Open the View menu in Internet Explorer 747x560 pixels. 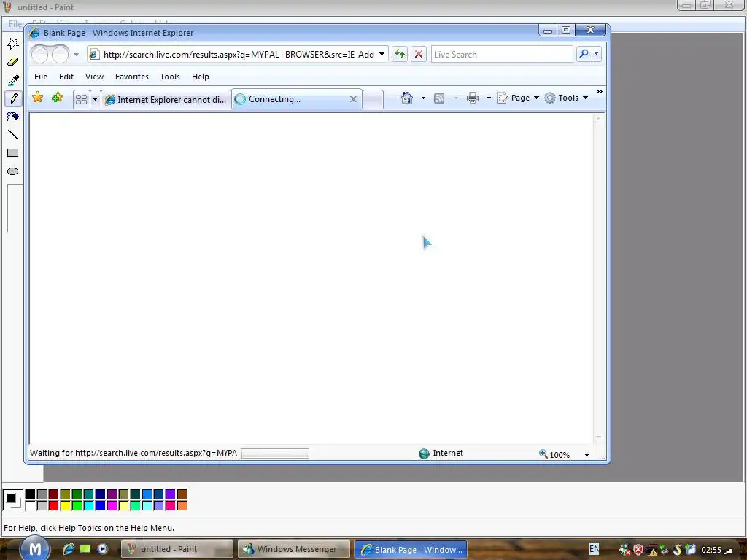(94, 77)
